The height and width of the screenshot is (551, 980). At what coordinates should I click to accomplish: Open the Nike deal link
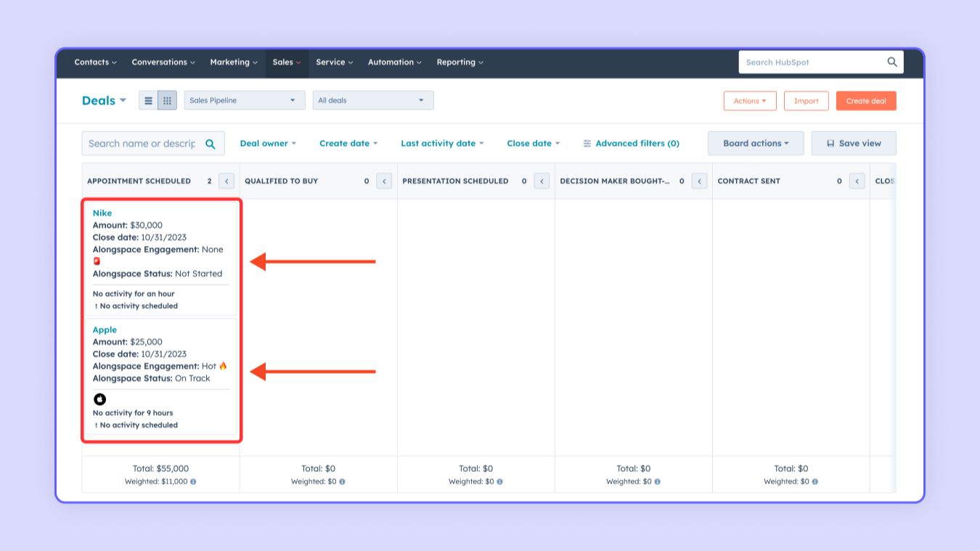(102, 213)
